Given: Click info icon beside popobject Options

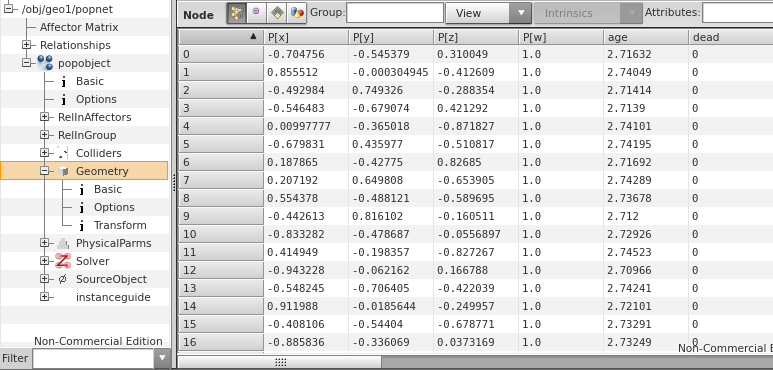Looking at the screenshot, I should (x=63, y=100).
